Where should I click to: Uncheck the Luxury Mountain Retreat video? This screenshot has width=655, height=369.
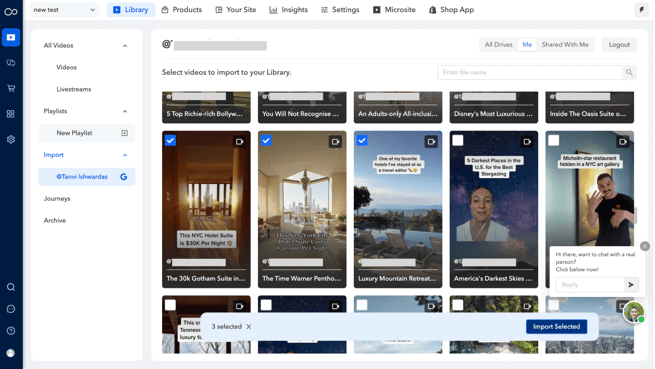click(x=362, y=140)
